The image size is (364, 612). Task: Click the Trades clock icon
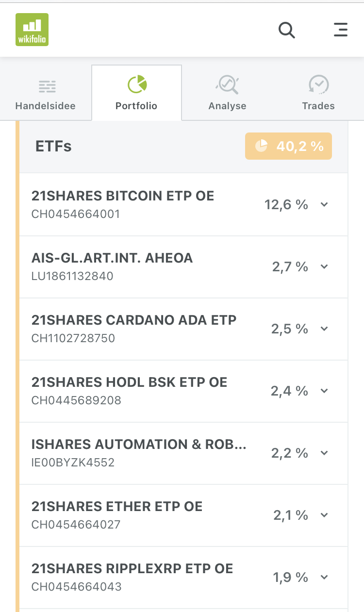point(318,84)
